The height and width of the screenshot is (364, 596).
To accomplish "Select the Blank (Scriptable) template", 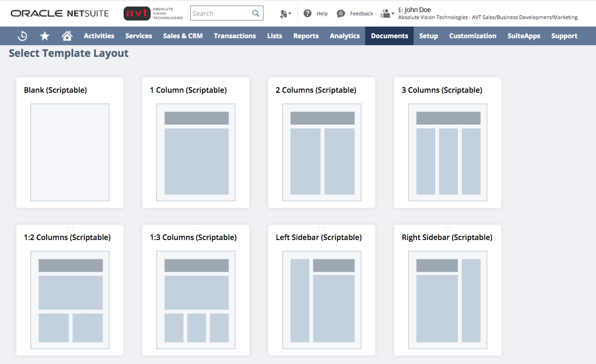I will point(69,152).
